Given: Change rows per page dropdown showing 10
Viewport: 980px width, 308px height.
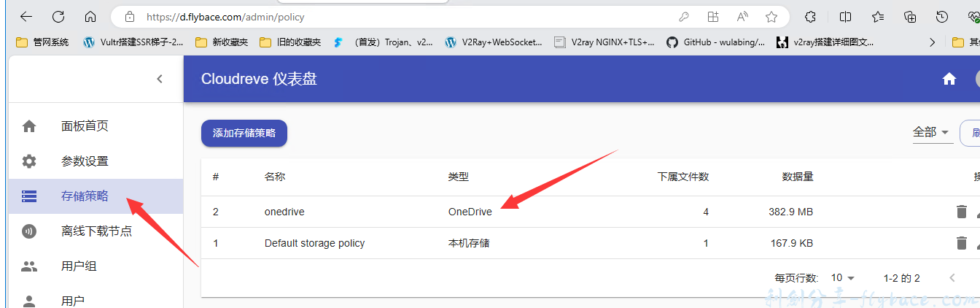Looking at the screenshot, I should pyautogui.click(x=842, y=278).
